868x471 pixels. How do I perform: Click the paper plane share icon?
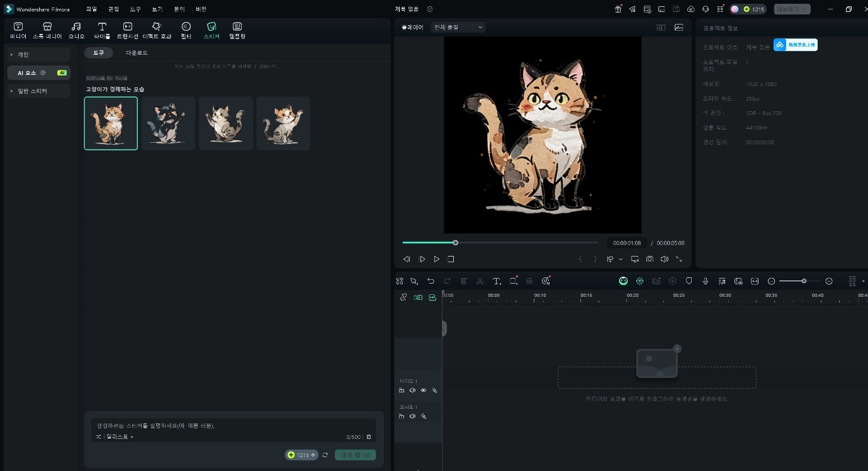click(x=633, y=9)
